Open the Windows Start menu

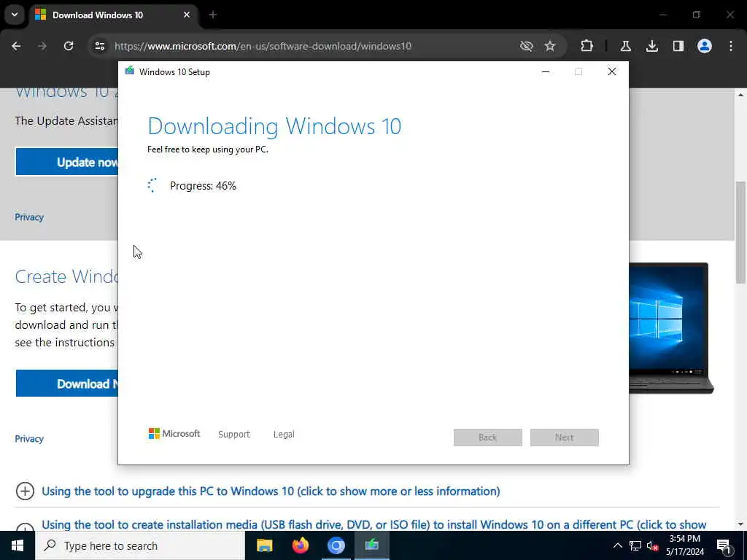[18, 545]
